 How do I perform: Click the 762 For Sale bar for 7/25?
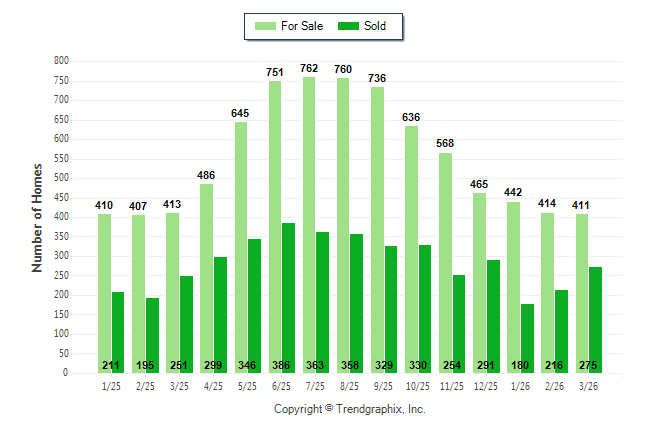309,225
